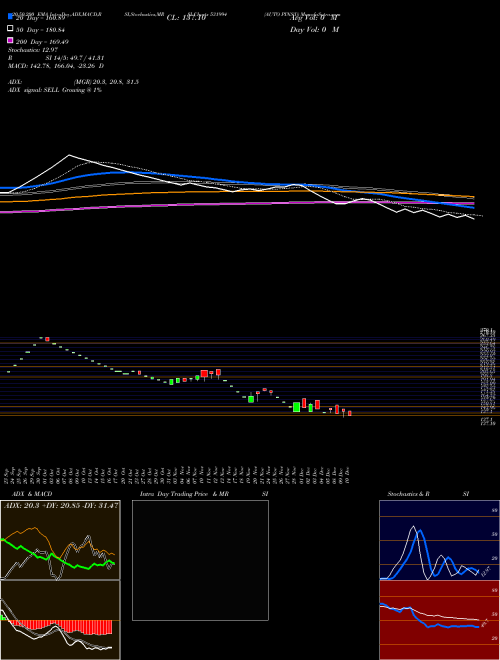Click the magenta 200 Day EMA legend swatch
500x660 pixels.
coord(10,41)
